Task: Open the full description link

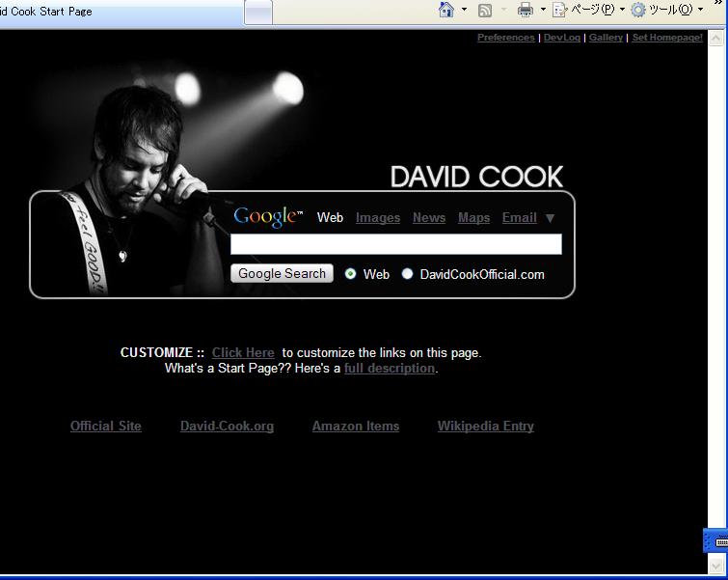Action: point(390,368)
